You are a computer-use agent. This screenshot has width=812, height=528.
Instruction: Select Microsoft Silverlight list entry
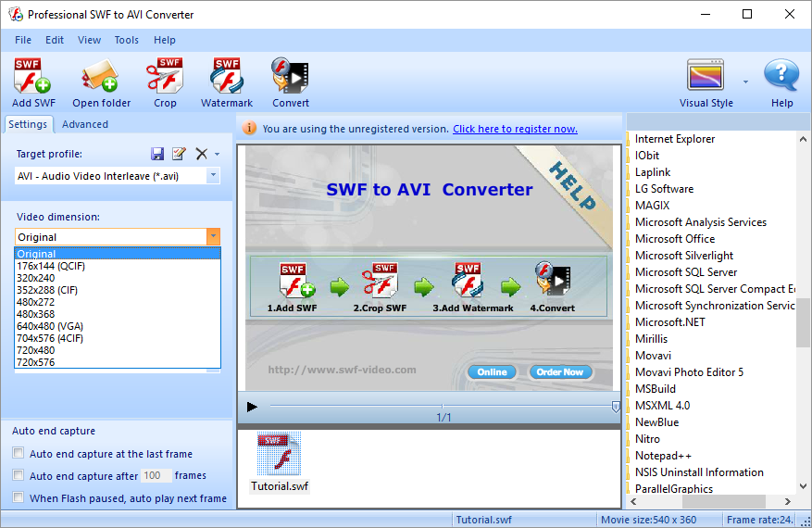click(684, 256)
